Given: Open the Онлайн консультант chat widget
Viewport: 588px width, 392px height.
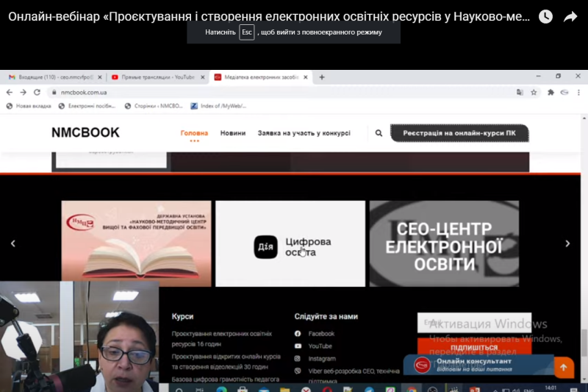Looking at the screenshot, I should (x=478, y=365).
